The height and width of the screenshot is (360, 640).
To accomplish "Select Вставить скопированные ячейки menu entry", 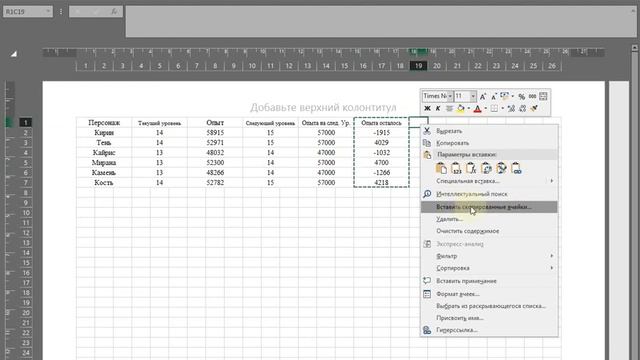I will coord(489,207).
